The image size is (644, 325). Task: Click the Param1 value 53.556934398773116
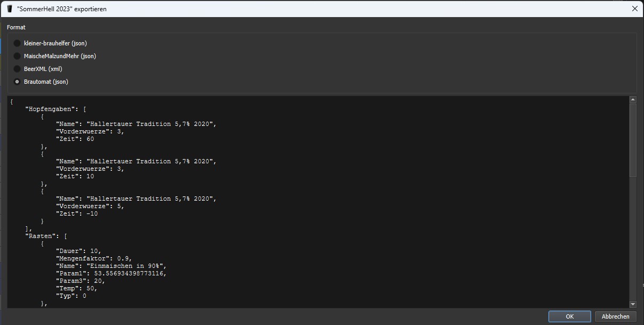[126, 273]
